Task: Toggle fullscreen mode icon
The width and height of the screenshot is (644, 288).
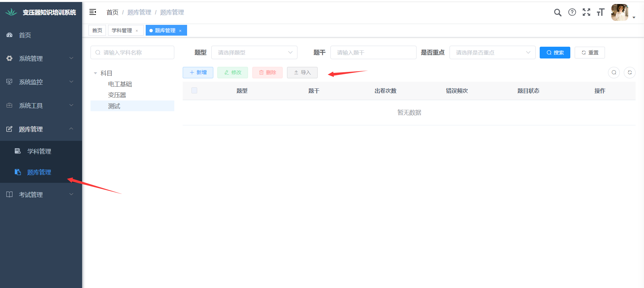Action: pos(586,12)
